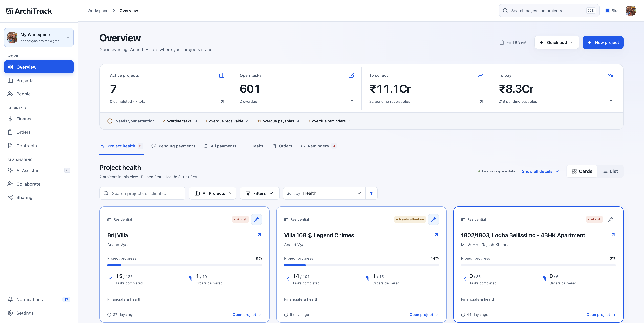
Task: Open Villa 168 @ Legend Chimes arrow icon
Action: pyautogui.click(x=436, y=234)
